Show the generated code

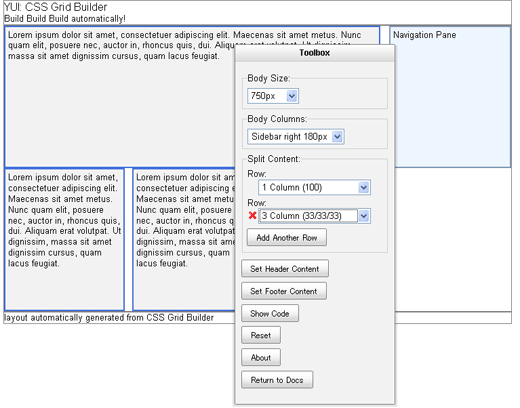point(270,313)
